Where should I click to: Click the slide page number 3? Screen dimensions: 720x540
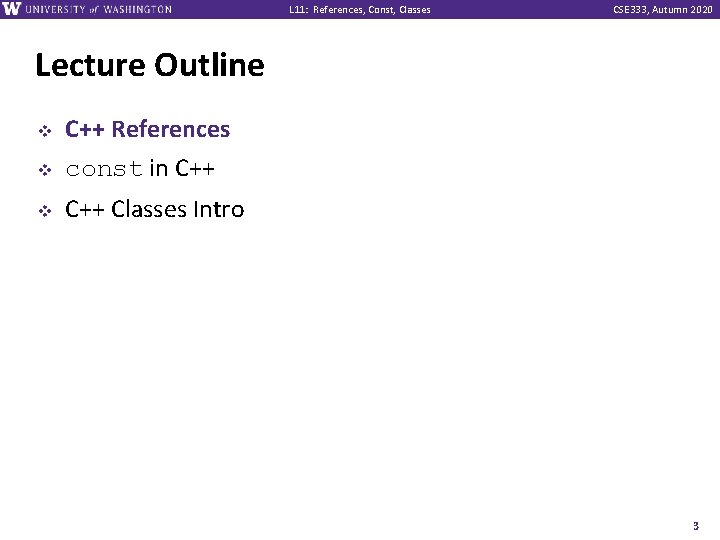pyautogui.click(x=696, y=526)
